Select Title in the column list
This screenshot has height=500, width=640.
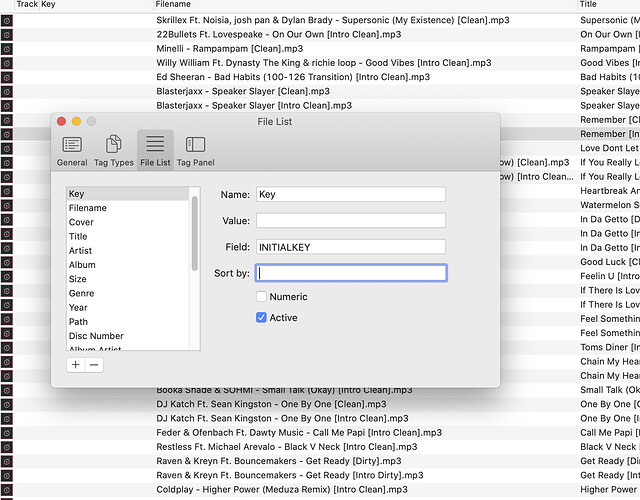(128, 236)
